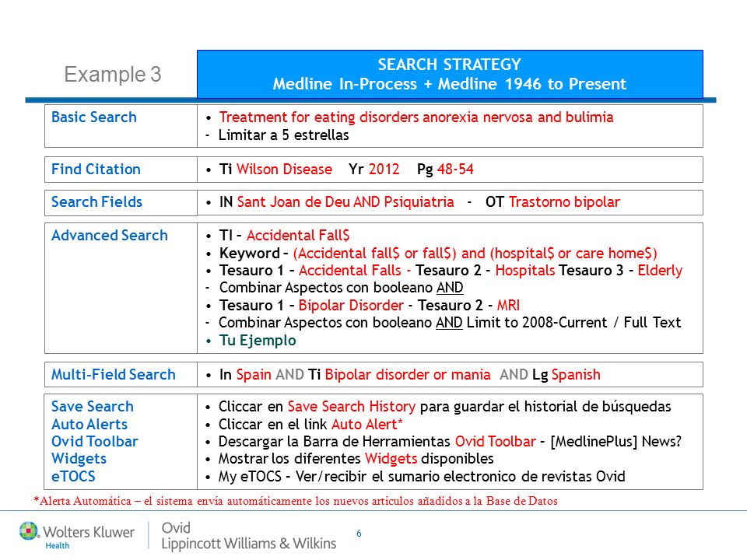
Task: Click 'Limit to 2008-Current / Full Text'
Action: (574, 322)
